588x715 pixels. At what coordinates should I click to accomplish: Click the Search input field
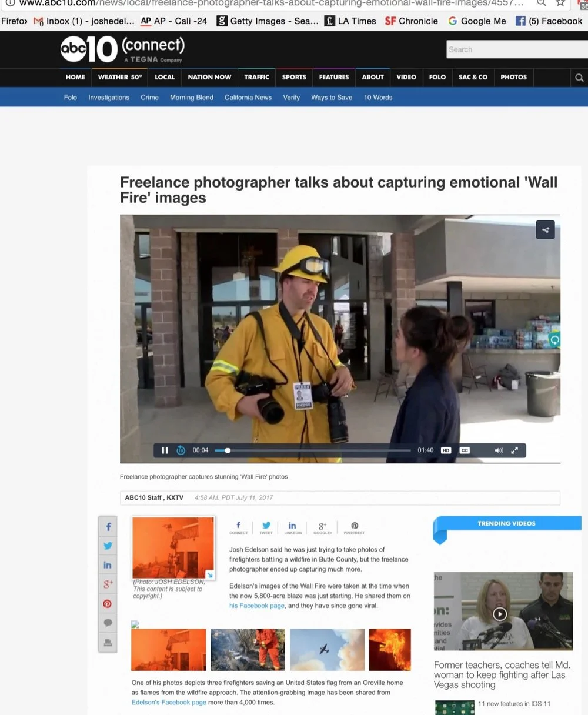click(x=517, y=50)
